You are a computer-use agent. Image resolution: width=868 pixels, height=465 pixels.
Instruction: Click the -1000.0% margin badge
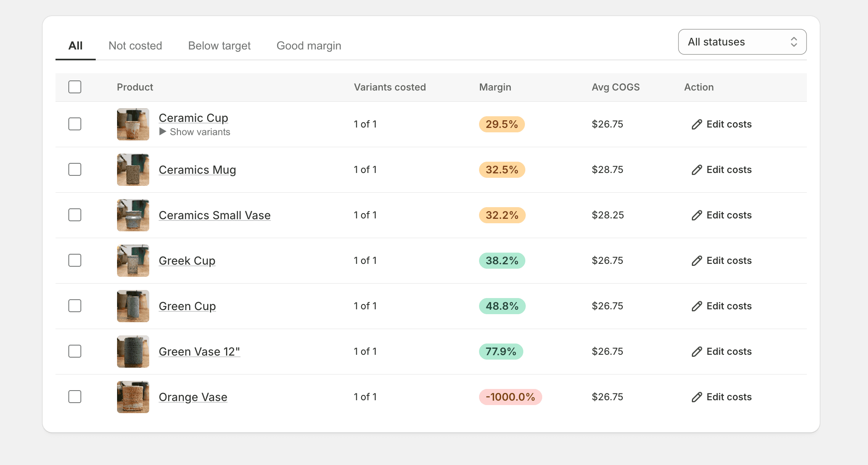pos(510,397)
